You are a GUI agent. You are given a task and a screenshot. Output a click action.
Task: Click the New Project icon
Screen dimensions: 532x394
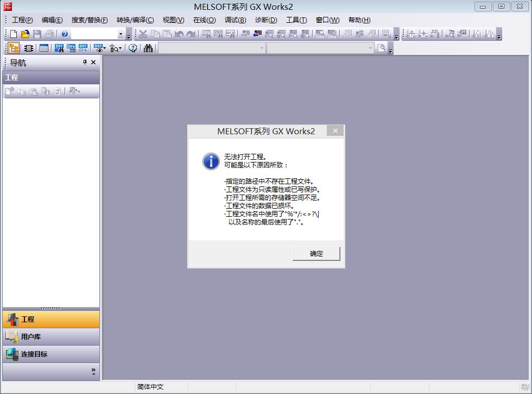(x=14, y=34)
